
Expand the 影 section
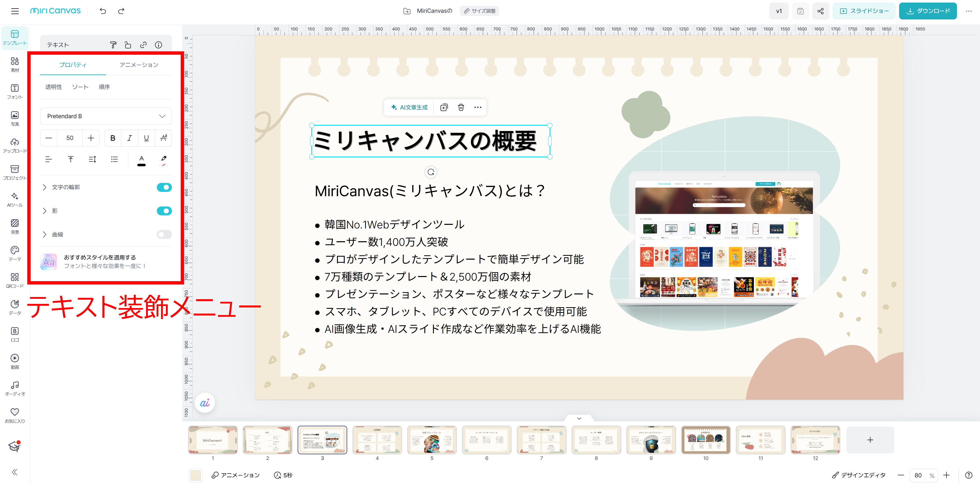44,211
